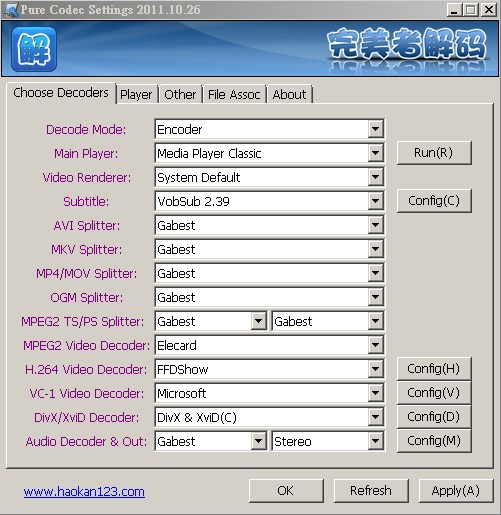
Task: Click the blue Pure Codec logo icon
Action: click(x=34, y=49)
